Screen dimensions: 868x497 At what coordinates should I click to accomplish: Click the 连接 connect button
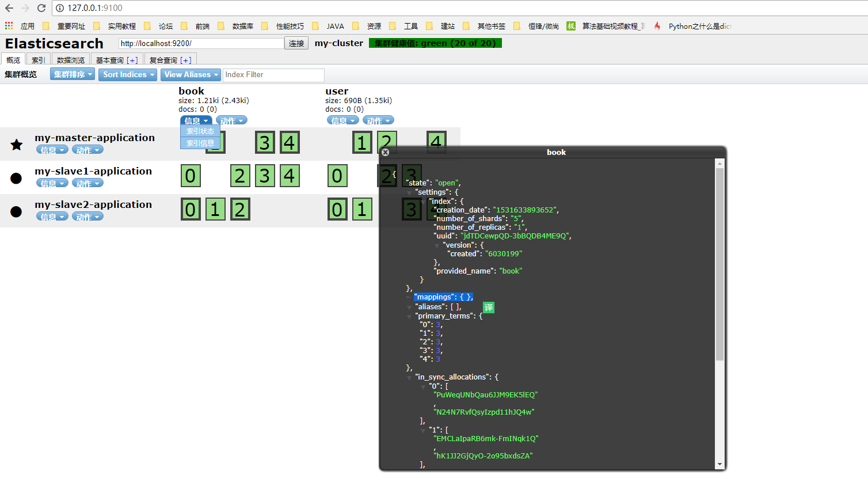click(x=296, y=43)
